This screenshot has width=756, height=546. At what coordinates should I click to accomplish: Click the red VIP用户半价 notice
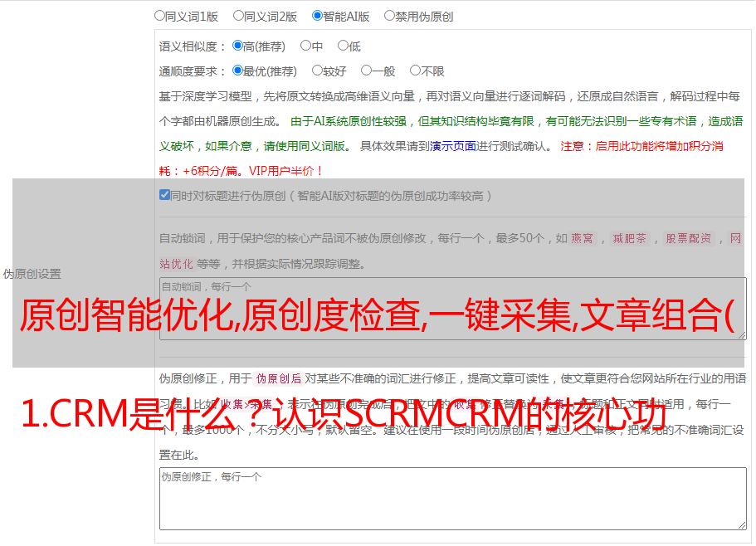286,171
